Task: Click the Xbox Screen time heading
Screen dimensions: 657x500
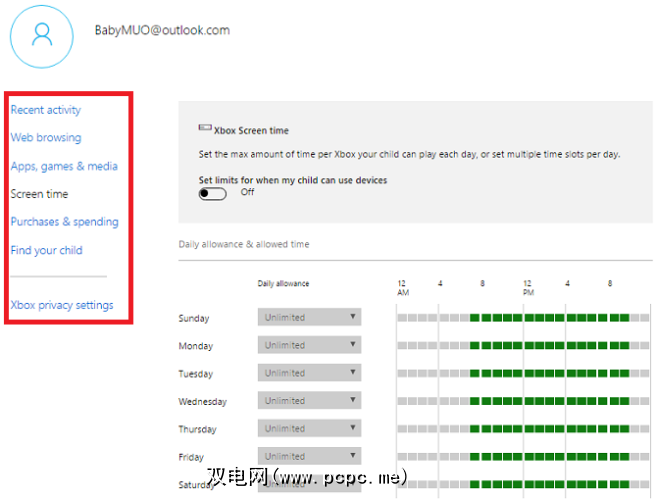Action: click(x=251, y=131)
